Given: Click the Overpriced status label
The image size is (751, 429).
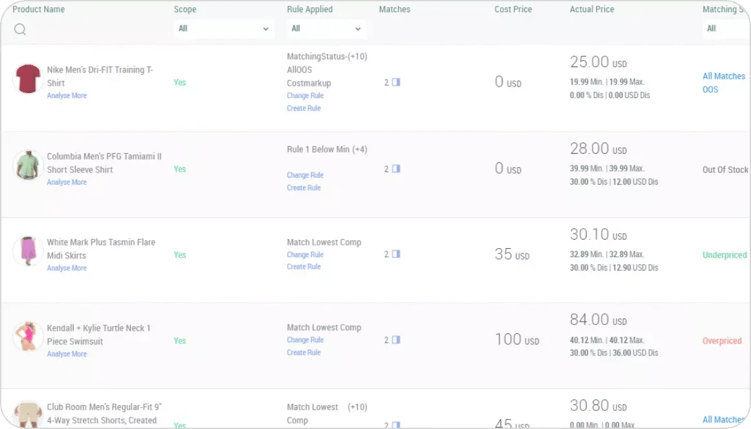Looking at the screenshot, I should (x=722, y=341).
